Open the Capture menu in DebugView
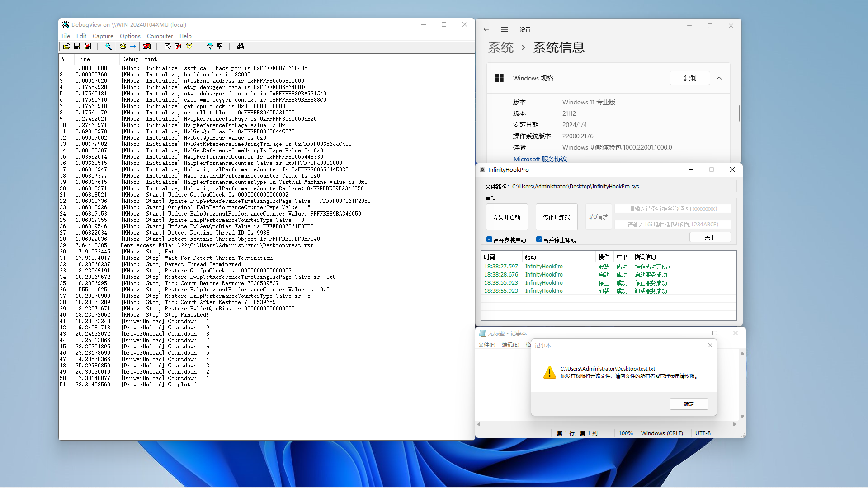This screenshot has height=488, width=868. (103, 36)
